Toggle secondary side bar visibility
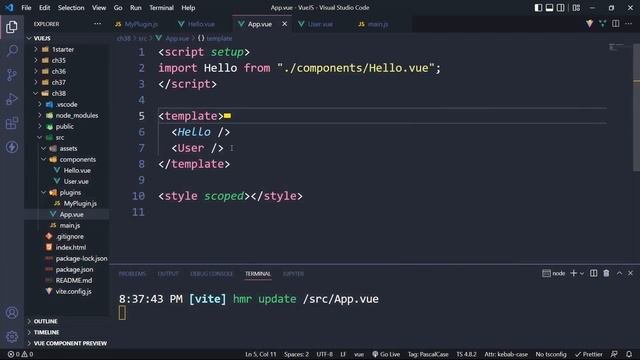The width and height of the screenshot is (640, 360). pos(561,8)
